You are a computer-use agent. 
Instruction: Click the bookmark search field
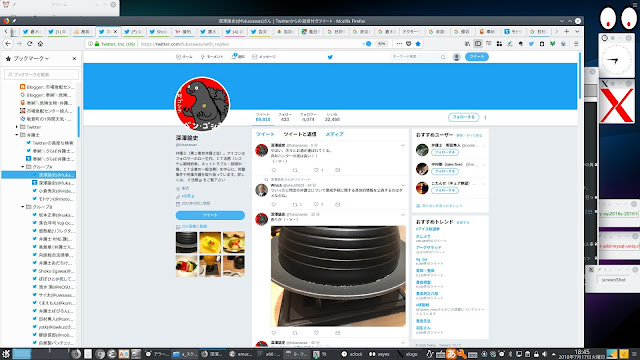(x=42, y=74)
